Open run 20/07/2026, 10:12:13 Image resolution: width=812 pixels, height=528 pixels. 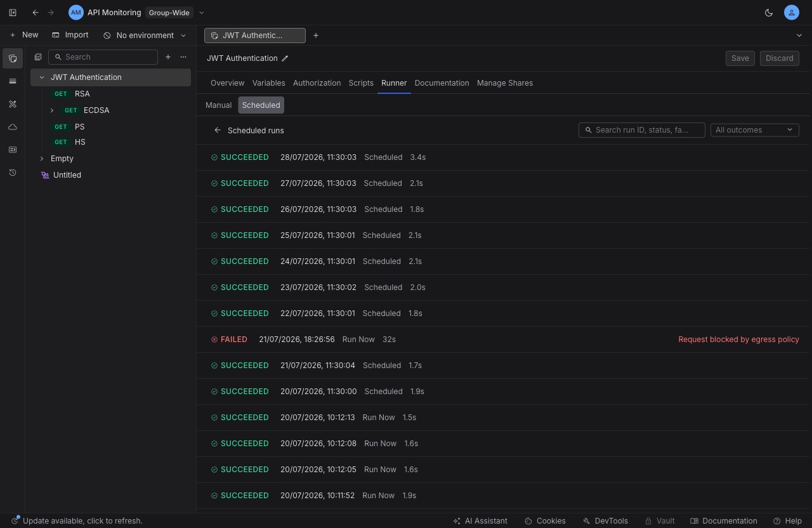(x=504, y=418)
